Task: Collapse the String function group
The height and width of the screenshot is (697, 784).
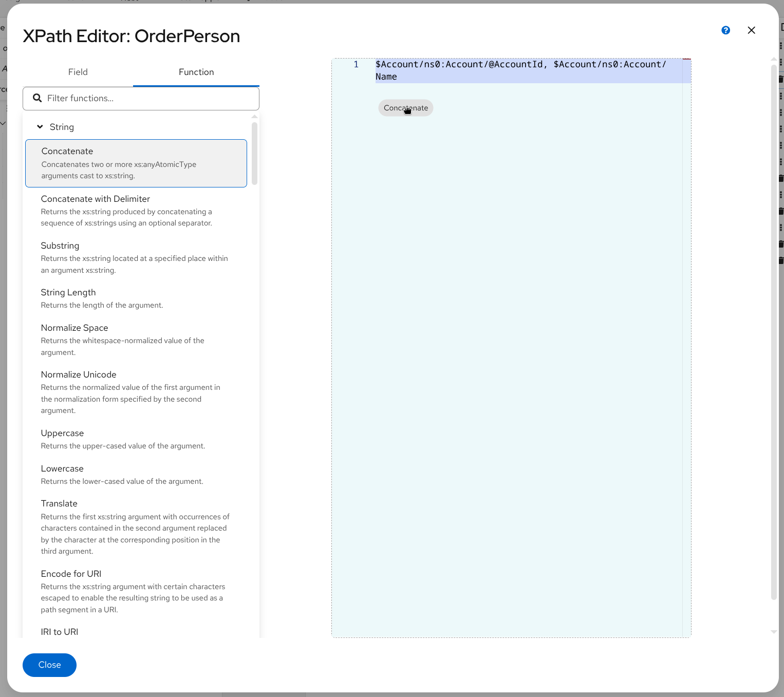Action: click(x=40, y=127)
